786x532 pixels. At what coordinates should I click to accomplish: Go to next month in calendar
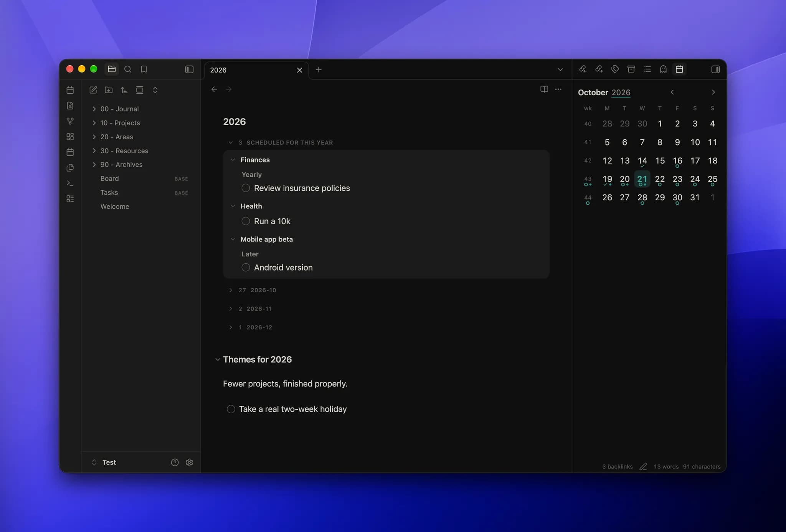tap(713, 92)
